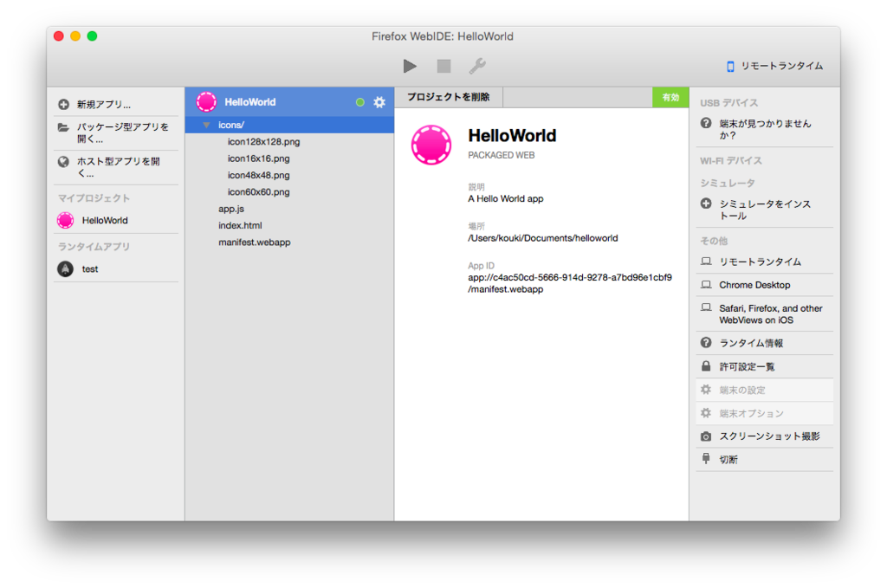Open manifest.webapp in the file tree
887x588 pixels.
255,242
